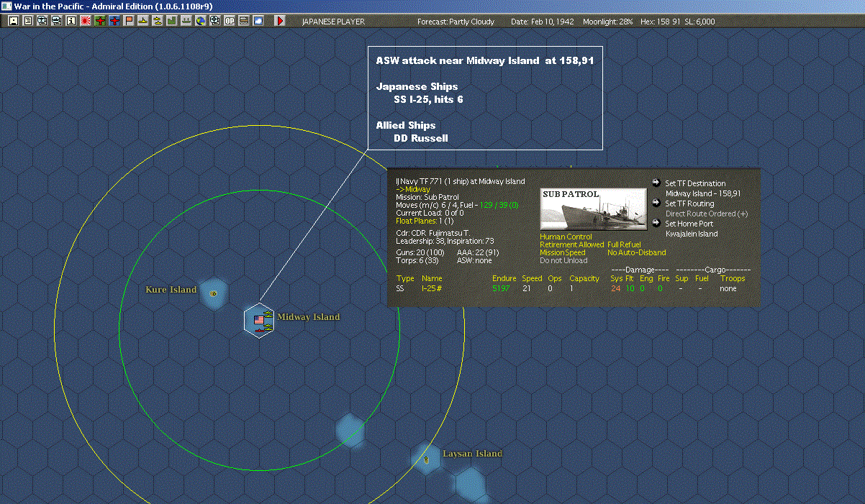The image size is (865, 504).
Task: Open the OP toolbar button
Action: 230,21
